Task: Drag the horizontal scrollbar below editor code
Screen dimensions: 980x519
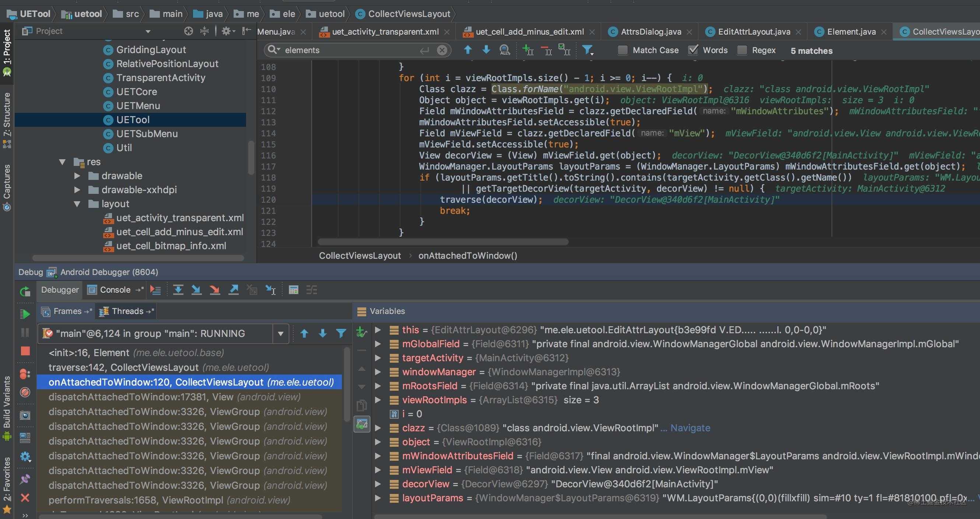Action: pyautogui.click(x=443, y=243)
